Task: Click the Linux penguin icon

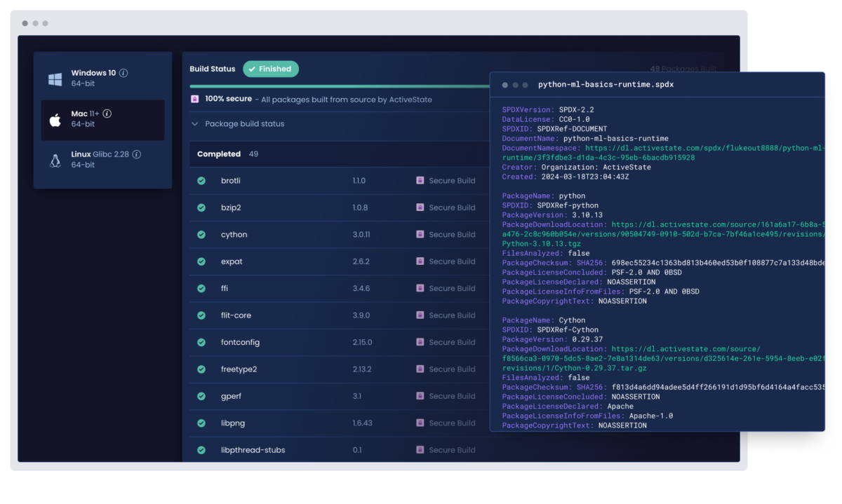Action: coord(55,161)
